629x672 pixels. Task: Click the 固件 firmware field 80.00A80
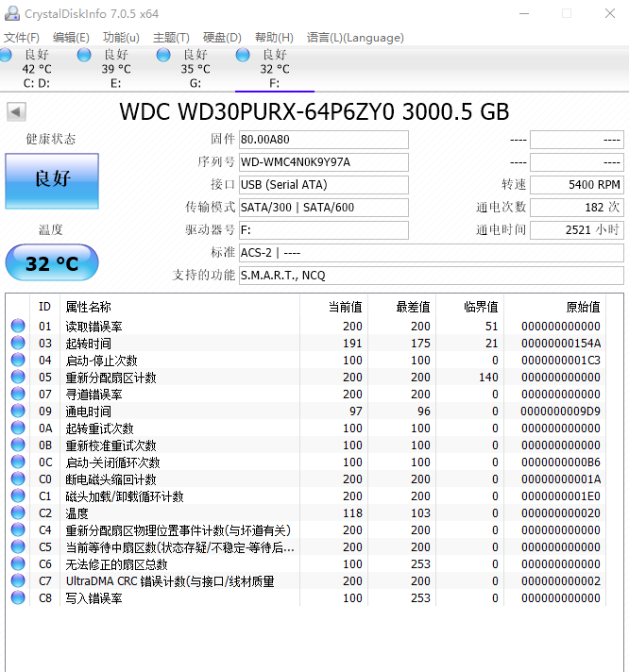(323, 140)
